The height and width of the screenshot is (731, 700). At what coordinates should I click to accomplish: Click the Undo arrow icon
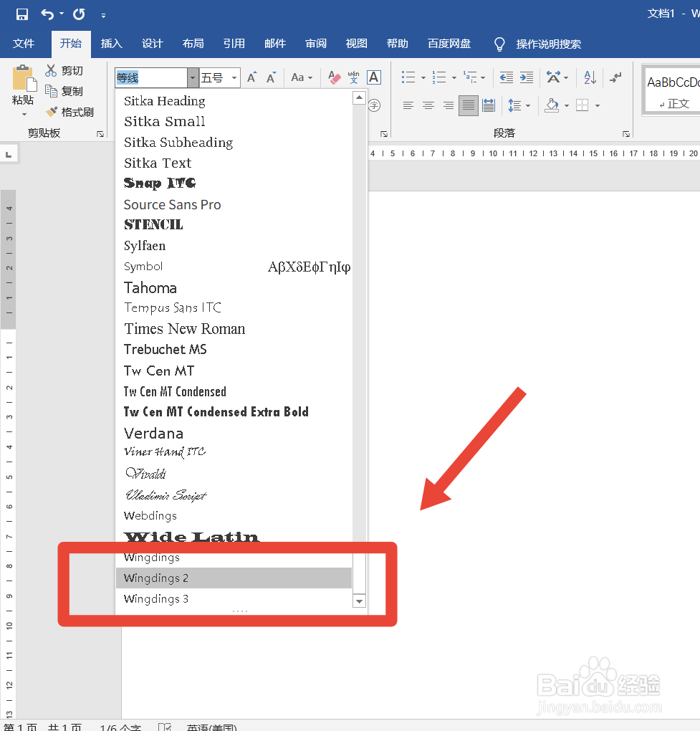pos(47,14)
